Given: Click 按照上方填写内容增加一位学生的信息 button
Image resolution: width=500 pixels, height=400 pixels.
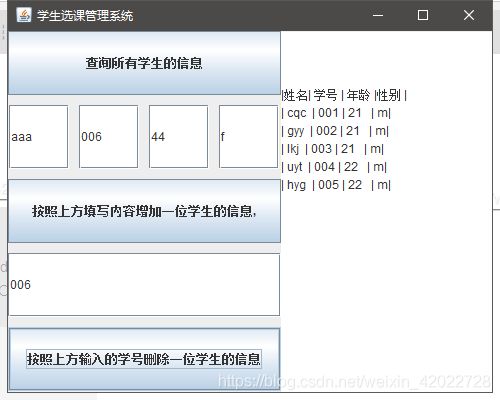Looking at the screenshot, I should click(x=144, y=211).
